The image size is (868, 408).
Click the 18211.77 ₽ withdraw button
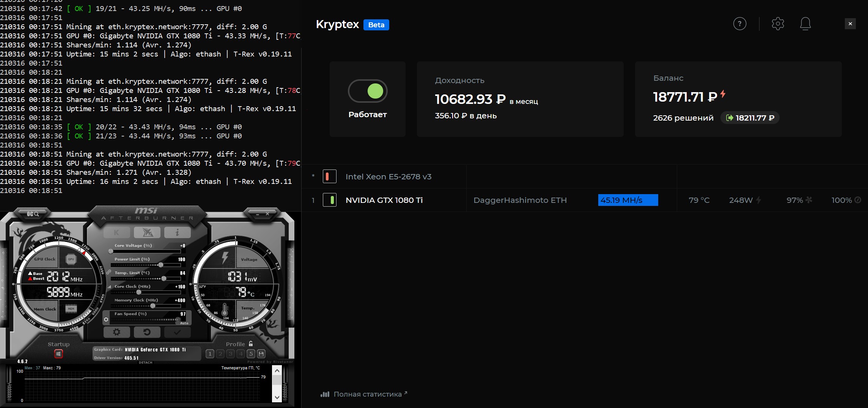point(750,118)
